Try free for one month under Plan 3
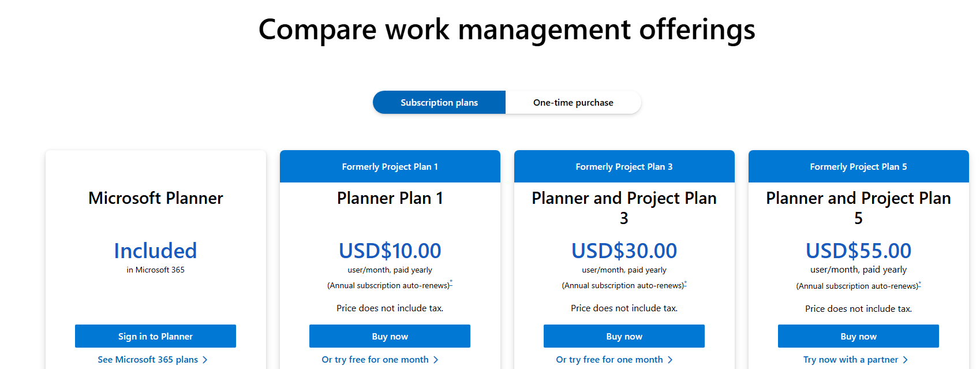 pyautogui.click(x=609, y=359)
